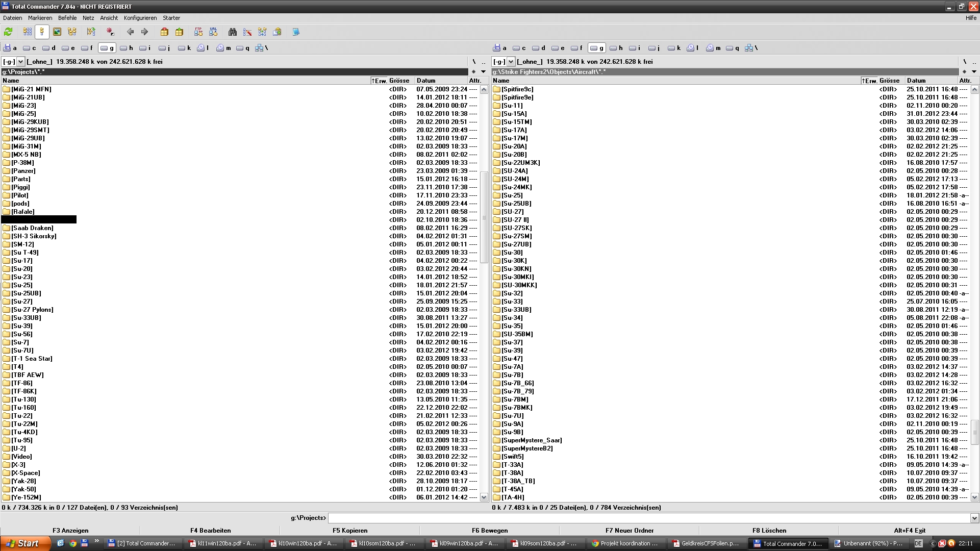Viewport: 980px width, 551px height.
Task: Switch left panel to drive c
Action: (x=30, y=48)
